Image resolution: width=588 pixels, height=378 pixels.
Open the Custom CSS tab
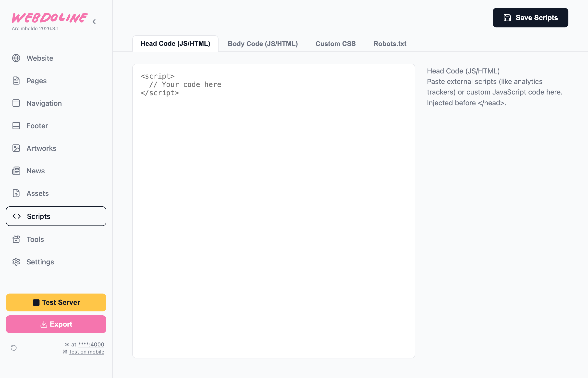(335, 44)
